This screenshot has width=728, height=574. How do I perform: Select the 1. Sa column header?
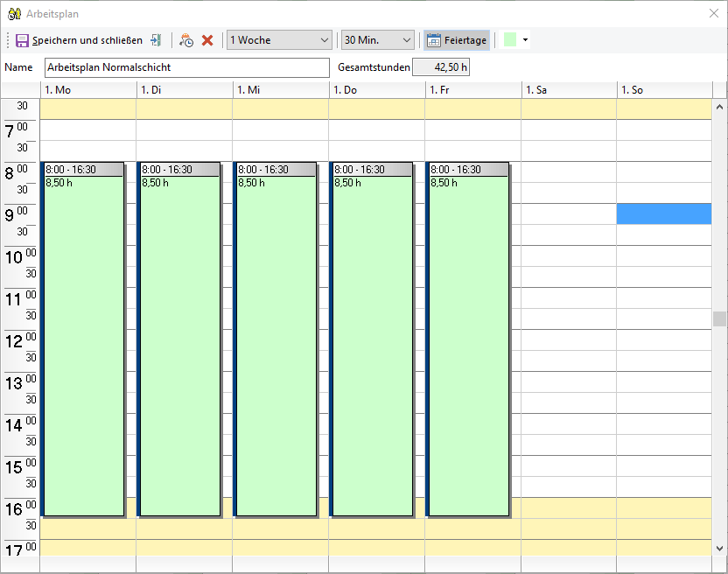point(570,90)
